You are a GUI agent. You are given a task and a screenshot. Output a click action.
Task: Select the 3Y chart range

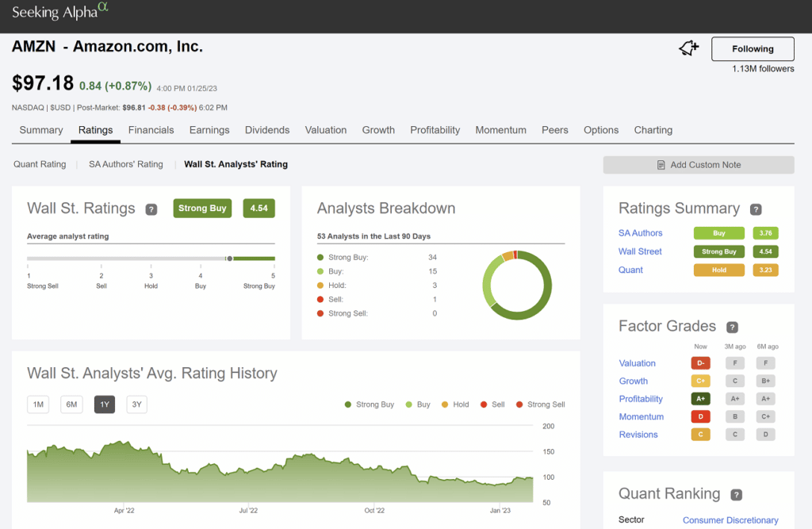(136, 404)
